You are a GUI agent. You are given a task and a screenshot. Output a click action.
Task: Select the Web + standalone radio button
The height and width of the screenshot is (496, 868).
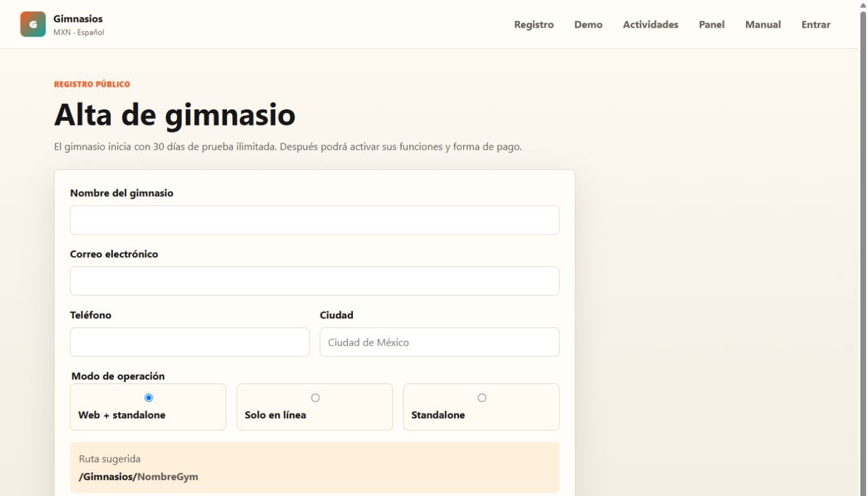[x=149, y=398]
